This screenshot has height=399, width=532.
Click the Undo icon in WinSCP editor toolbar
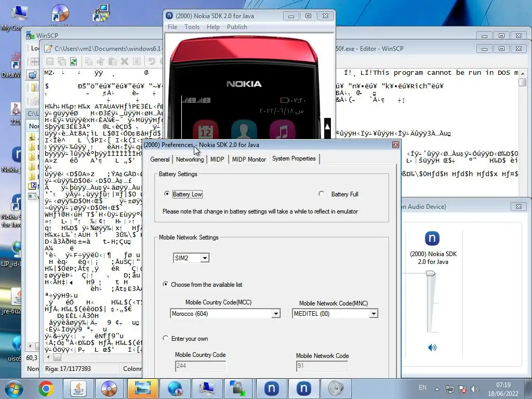[x=152, y=61]
